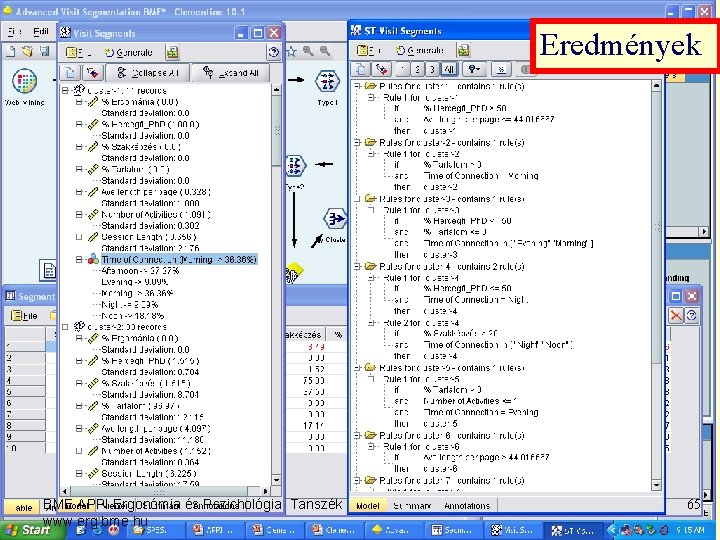
Task: Open the Edit menu
Action: (41, 32)
